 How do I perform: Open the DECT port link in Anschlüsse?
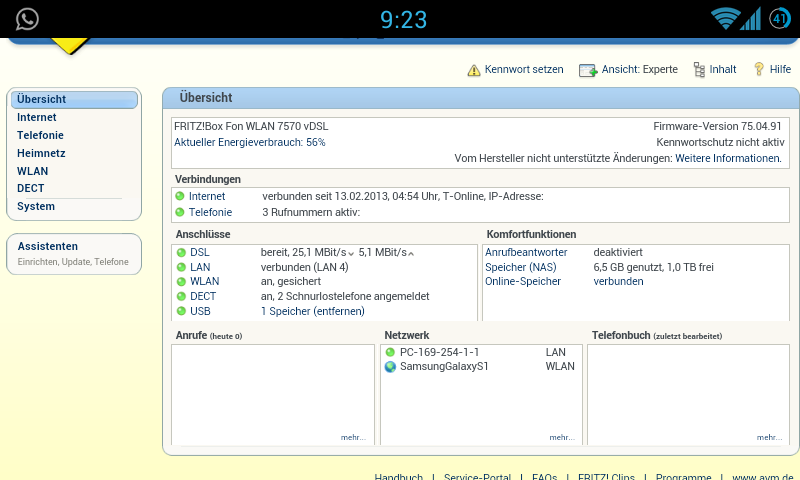click(x=203, y=296)
